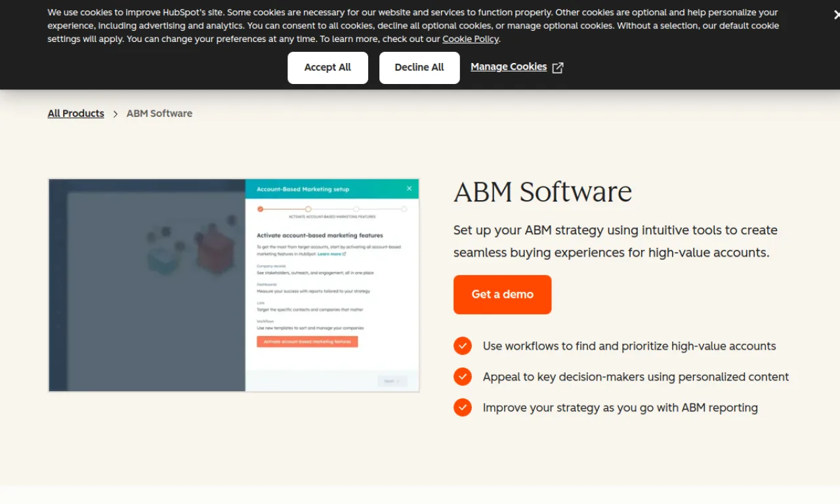Click the 'Set up your ABM strategy' description
This screenshot has height=504, width=840.
click(616, 241)
